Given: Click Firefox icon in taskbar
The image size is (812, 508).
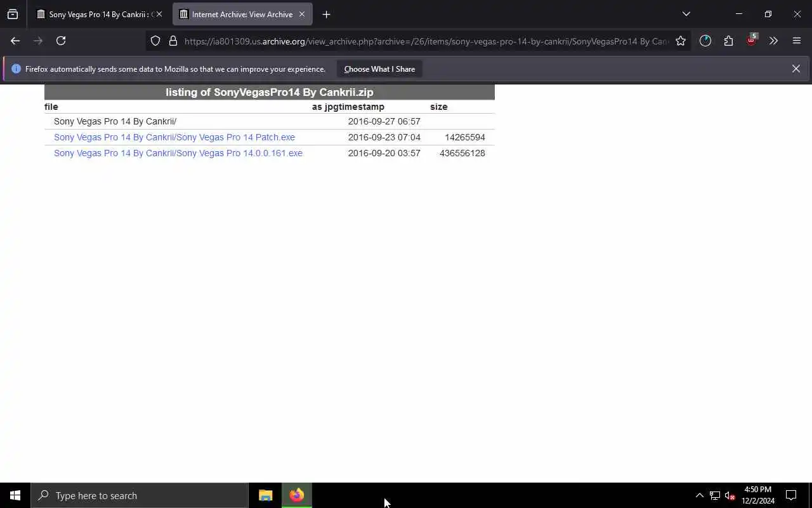Looking at the screenshot, I should point(297,495).
